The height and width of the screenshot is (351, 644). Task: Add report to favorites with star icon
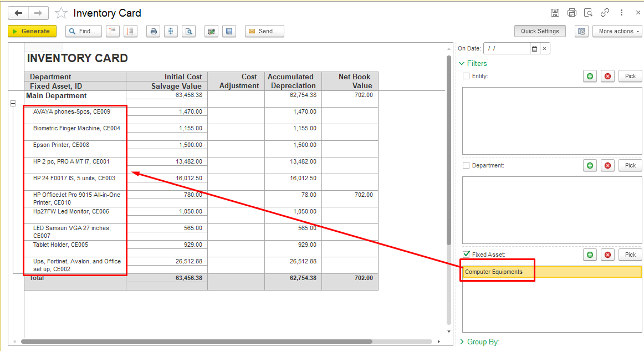pyautogui.click(x=61, y=13)
